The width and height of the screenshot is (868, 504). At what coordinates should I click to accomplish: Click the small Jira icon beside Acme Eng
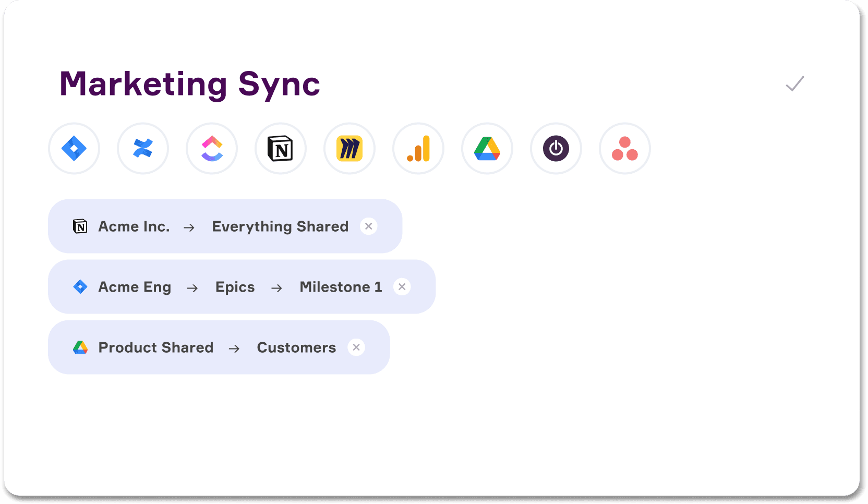(x=80, y=287)
